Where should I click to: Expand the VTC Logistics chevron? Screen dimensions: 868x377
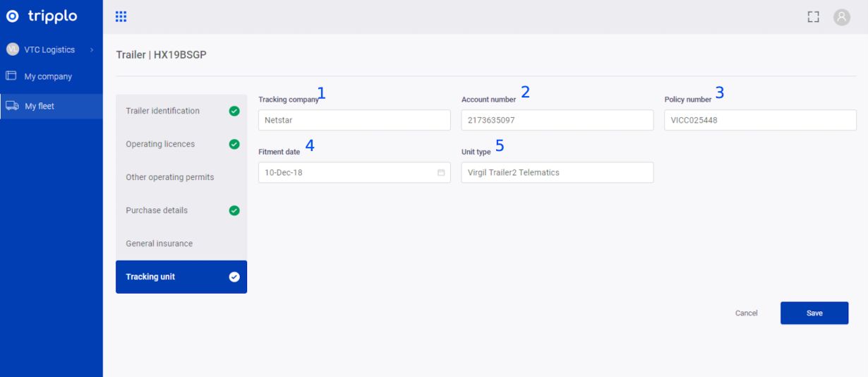[x=92, y=49]
